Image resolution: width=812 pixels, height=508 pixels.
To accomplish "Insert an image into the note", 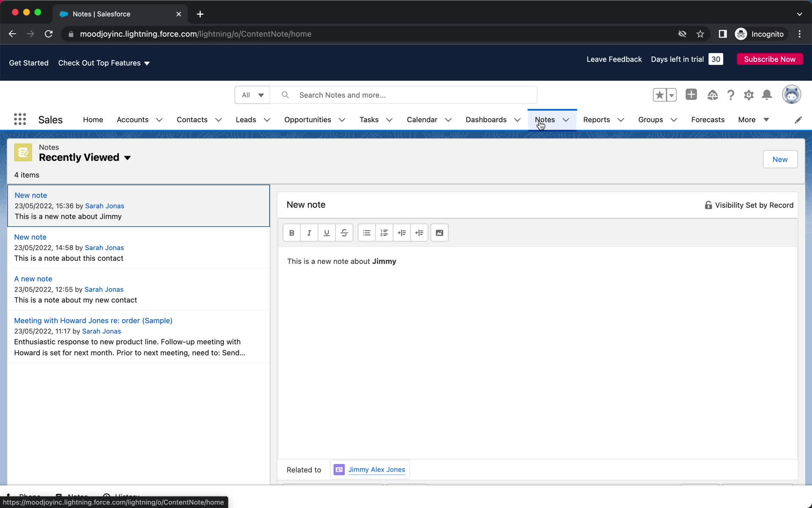I will (439, 233).
